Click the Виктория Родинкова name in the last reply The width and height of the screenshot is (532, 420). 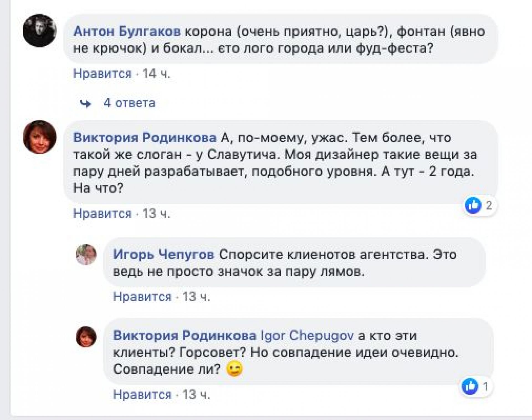click(185, 336)
